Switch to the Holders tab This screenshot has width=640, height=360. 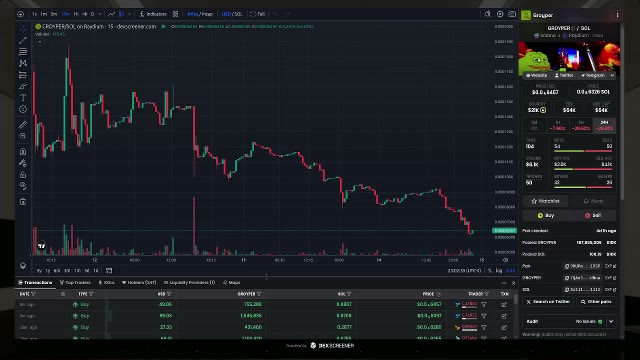tap(139, 282)
